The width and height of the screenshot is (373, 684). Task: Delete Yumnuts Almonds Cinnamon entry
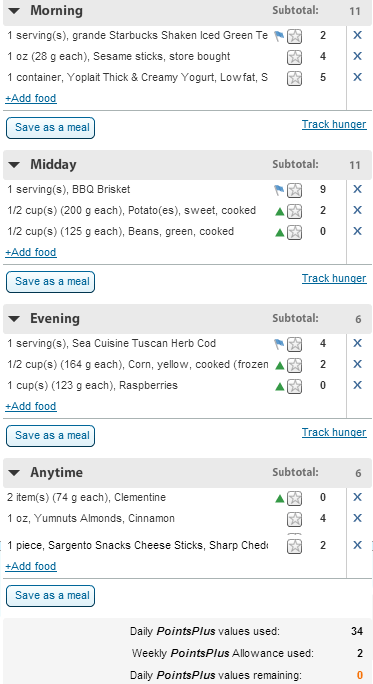tap(357, 518)
